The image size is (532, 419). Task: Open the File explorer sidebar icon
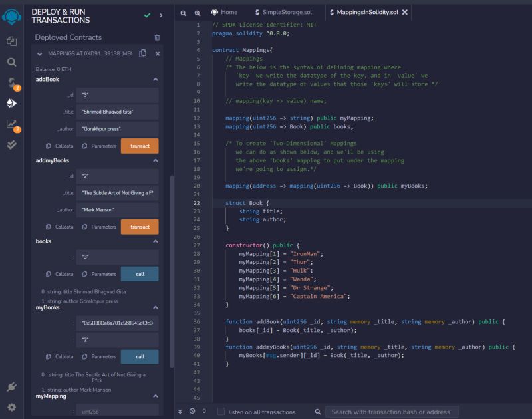coord(11,41)
